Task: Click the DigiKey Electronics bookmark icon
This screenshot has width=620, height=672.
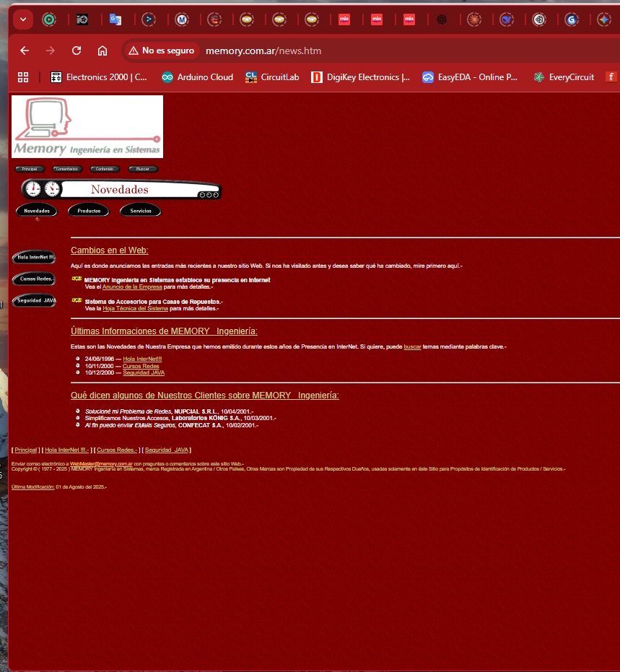Action: pos(317,77)
